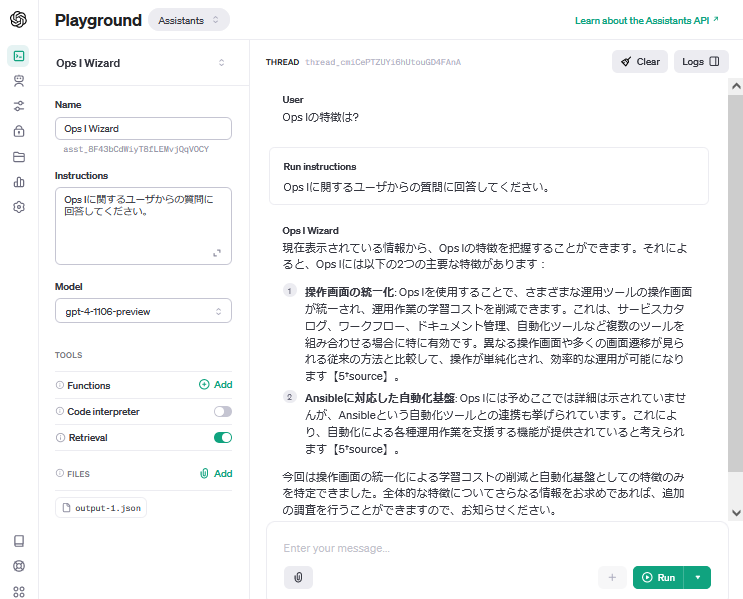Open the Ops I Wizard assistant selector
The height and width of the screenshot is (599, 743).
pos(143,63)
